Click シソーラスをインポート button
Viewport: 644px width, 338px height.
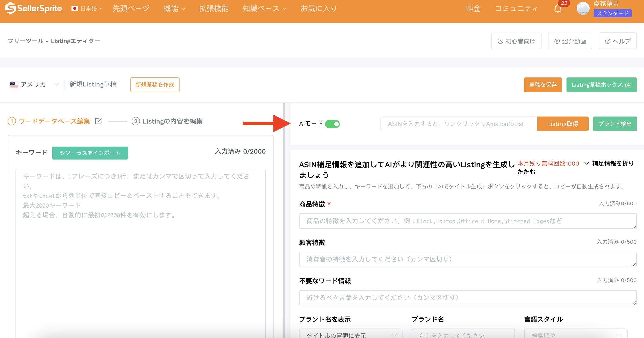pyautogui.click(x=90, y=153)
